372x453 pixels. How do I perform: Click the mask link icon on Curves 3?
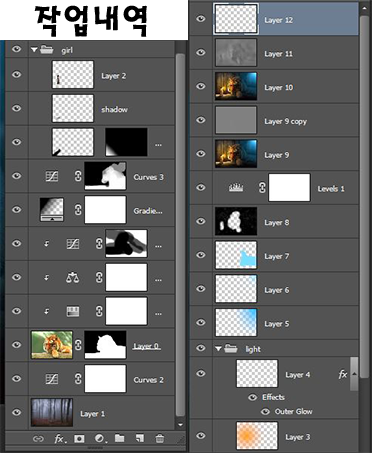(x=78, y=176)
